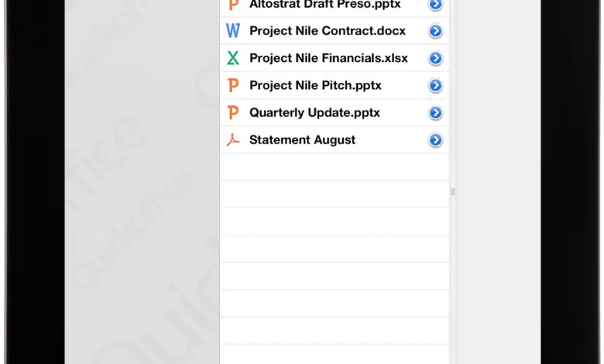This screenshot has height=364, width=604.
Task: Click the panel divider grip handle
Action: click(453, 192)
